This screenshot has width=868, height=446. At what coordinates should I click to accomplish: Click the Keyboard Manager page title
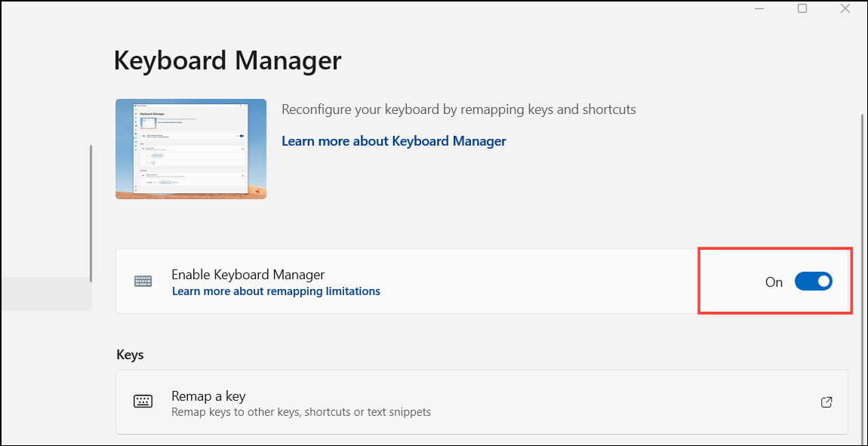click(x=228, y=60)
